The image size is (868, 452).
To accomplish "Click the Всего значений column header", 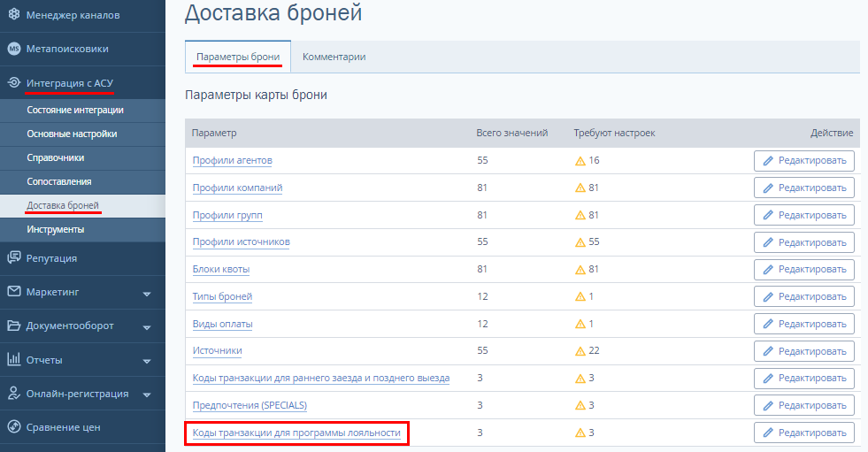I will [x=512, y=133].
